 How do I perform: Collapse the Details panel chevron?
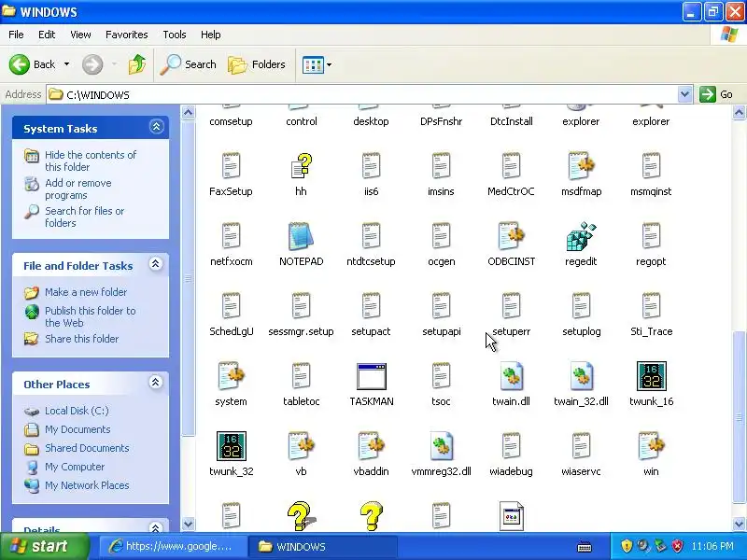(x=155, y=526)
